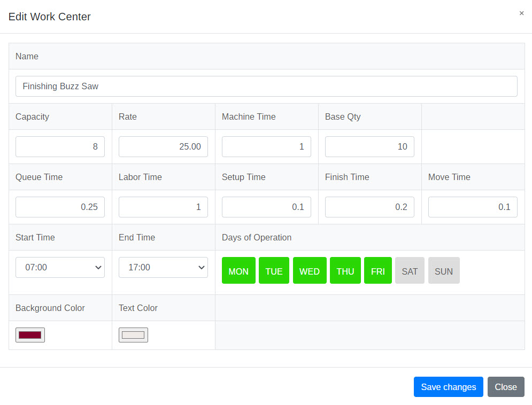The width and height of the screenshot is (532, 405).
Task: Open the End Time dropdown
Action: coord(163,267)
